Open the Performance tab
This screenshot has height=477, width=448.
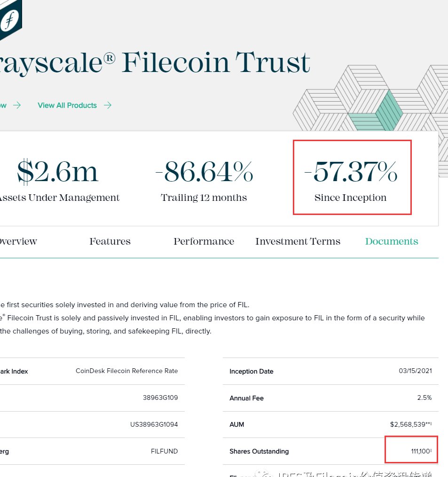tap(204, 241)
